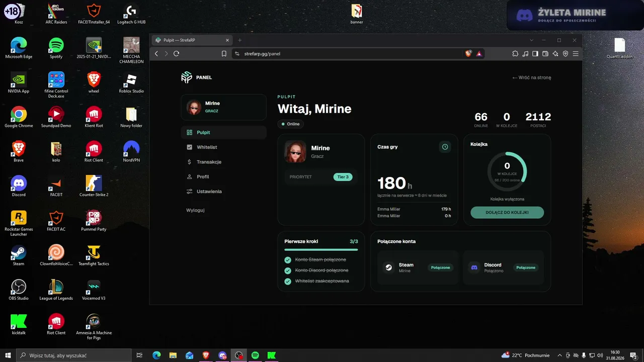This screenshot has height=362, width=644.
Task: Toggle the browser sidebar panel icon
Action: pos(535,53)
